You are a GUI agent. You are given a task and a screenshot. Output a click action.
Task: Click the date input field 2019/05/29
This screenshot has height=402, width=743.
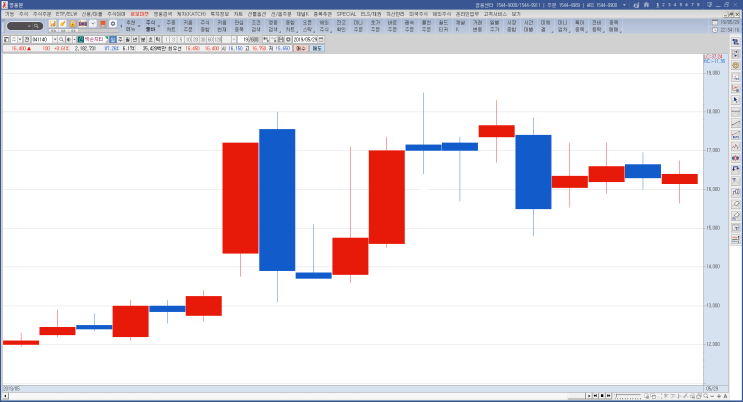[305, 39]
